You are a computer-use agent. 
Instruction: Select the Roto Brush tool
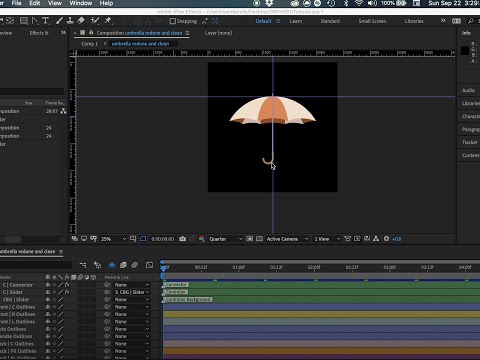pyautogui.click(x=95, y=21)
